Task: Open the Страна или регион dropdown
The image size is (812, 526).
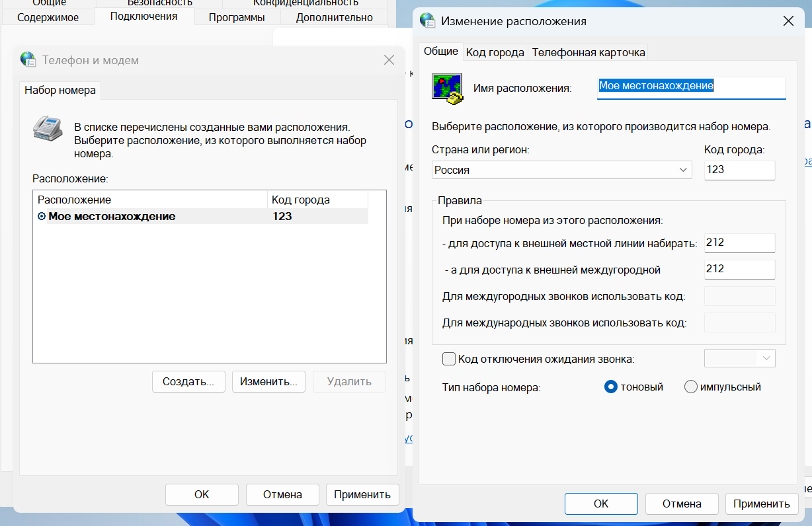Action: click(561, 170)
